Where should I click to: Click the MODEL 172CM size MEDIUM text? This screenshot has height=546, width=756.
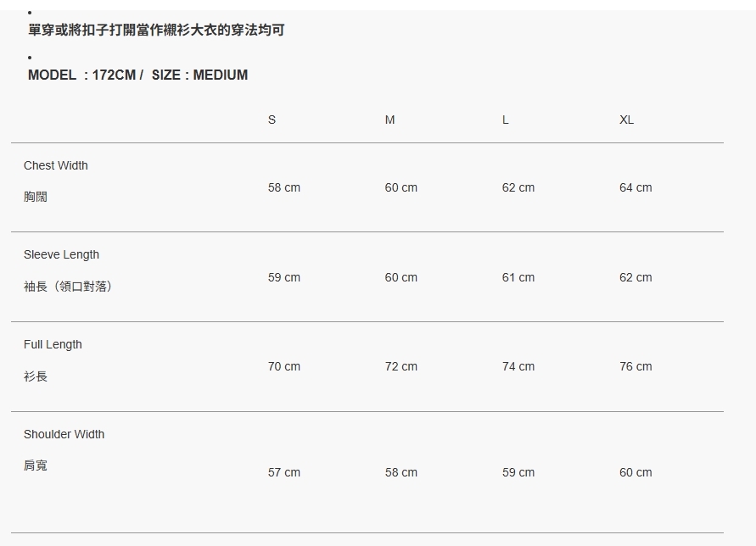tap(137, 75)
